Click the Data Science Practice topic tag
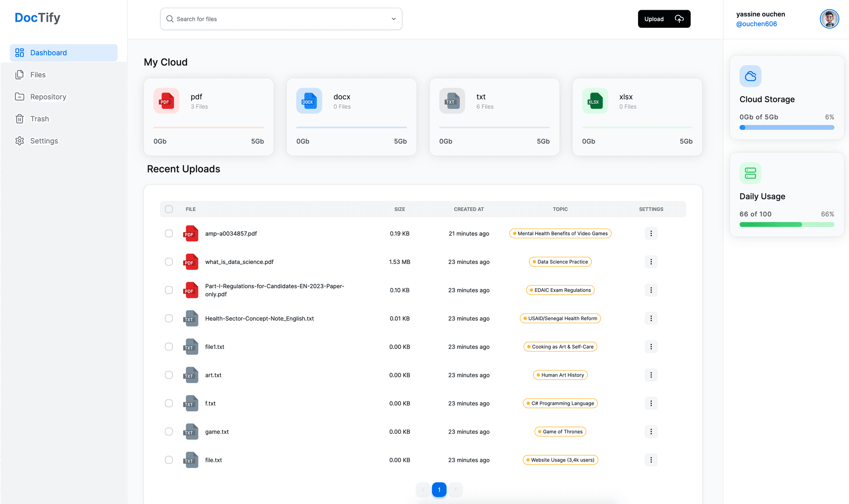The image size is (849, 504). point(560,262)
